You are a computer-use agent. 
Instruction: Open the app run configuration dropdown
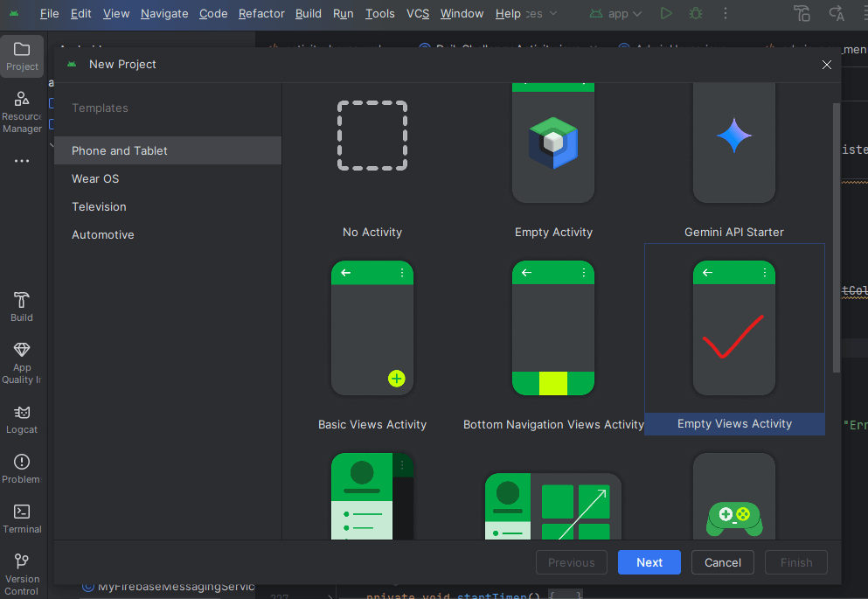615,13
